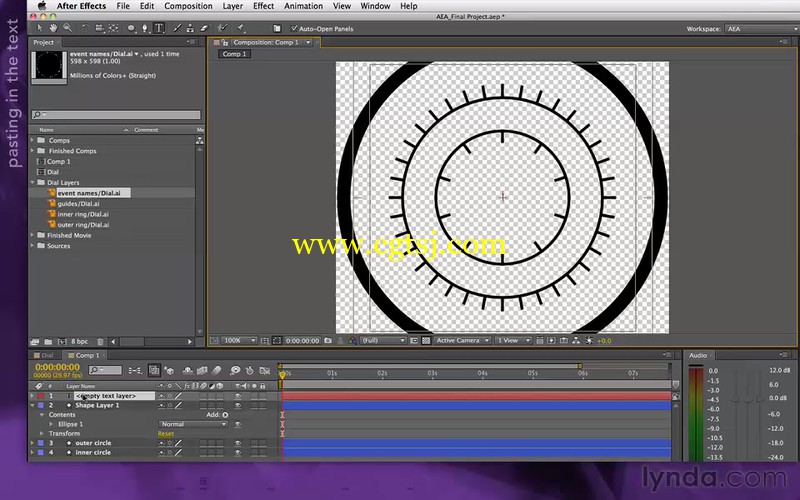Click the Auto-keyframe stopwatch icon in timeline
The height and width of the screenshot is (500, 800).
(249, 370)
